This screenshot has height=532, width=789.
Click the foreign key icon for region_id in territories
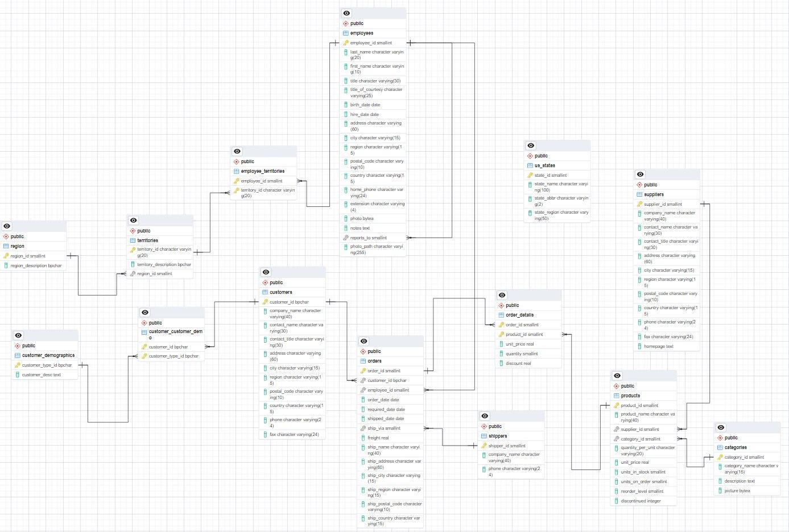click(x=133, y=273)
